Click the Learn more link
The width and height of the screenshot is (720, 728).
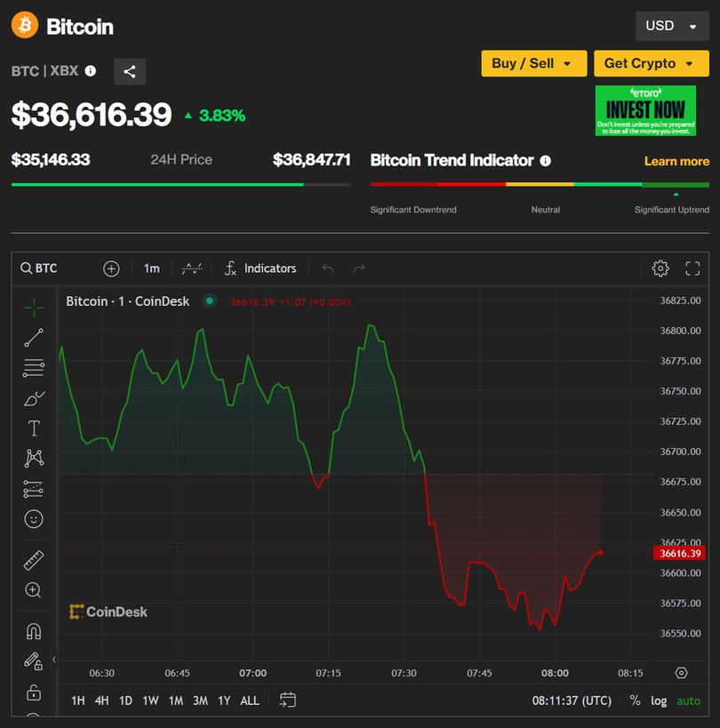(x=676, y=161)
